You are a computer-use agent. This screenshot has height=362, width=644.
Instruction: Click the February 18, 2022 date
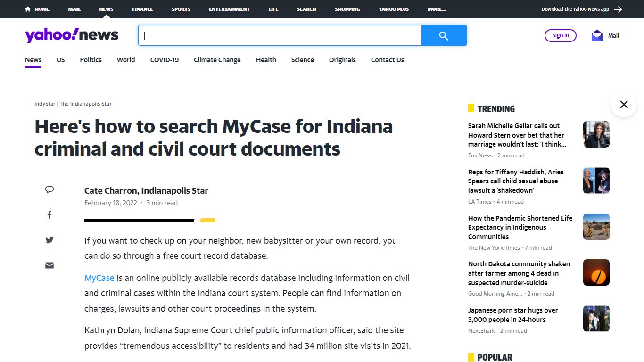(x=111, y=203)
